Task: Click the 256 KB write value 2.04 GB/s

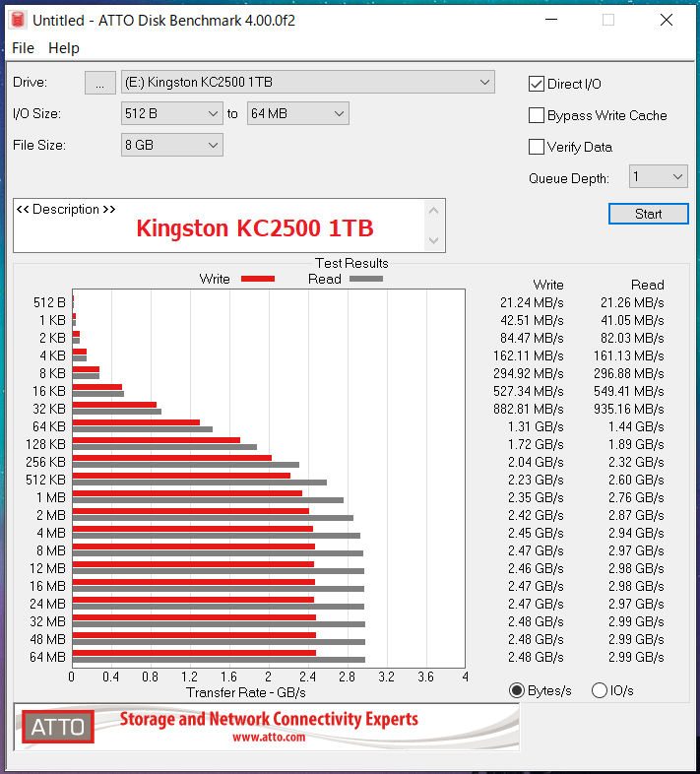Action: coord(536,462)
